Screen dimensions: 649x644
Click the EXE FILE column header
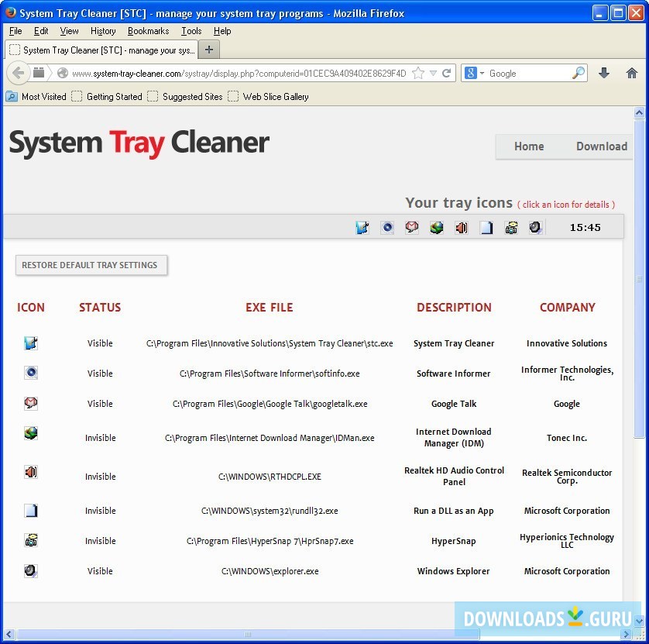pyautogui.click(x=269, y=308)
